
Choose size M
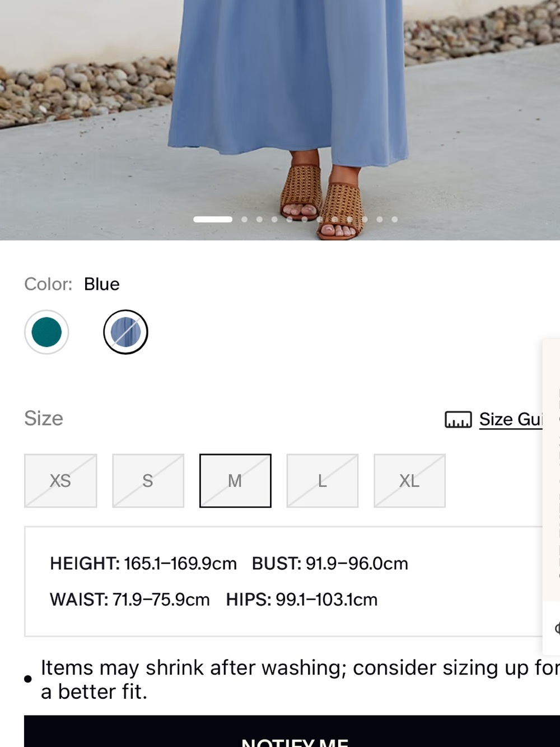tap(235, 481)
